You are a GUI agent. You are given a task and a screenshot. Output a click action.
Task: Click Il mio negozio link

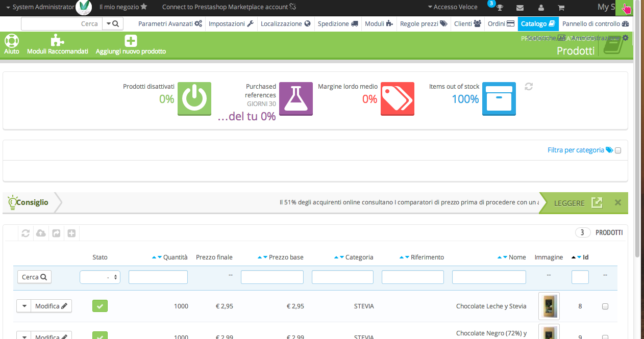123,7
